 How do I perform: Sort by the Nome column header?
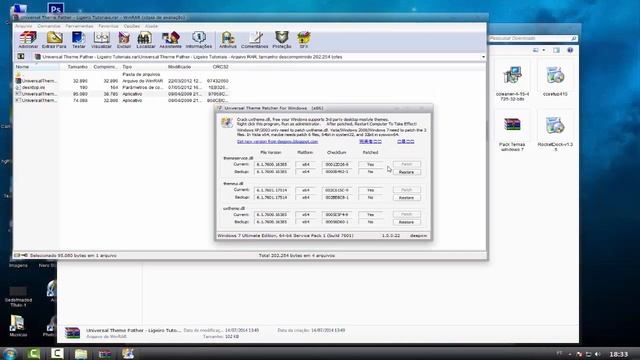tap(37, 67)
